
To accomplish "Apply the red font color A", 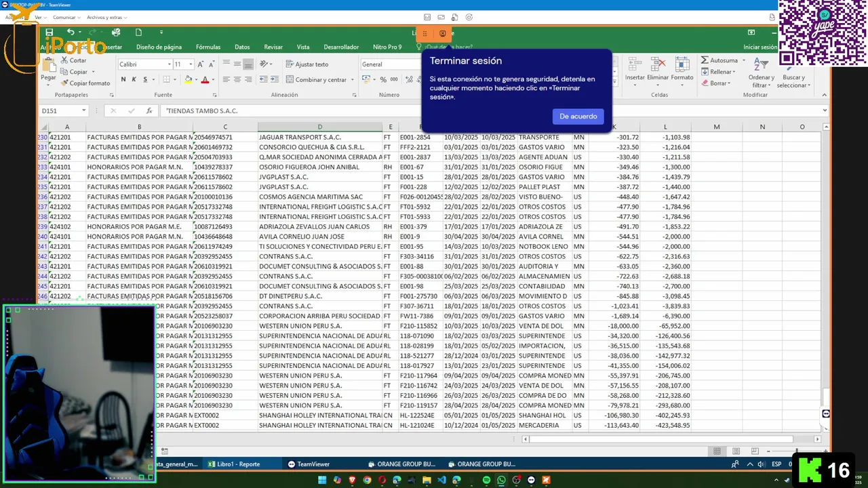I will tap(205, 79).
